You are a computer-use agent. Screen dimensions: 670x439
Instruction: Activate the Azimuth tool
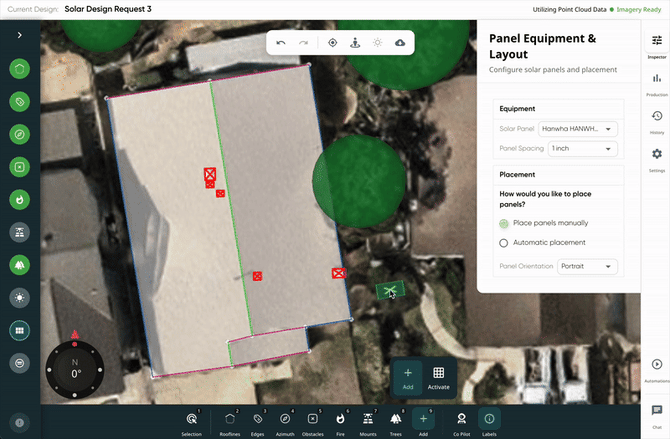pos(286,420)
